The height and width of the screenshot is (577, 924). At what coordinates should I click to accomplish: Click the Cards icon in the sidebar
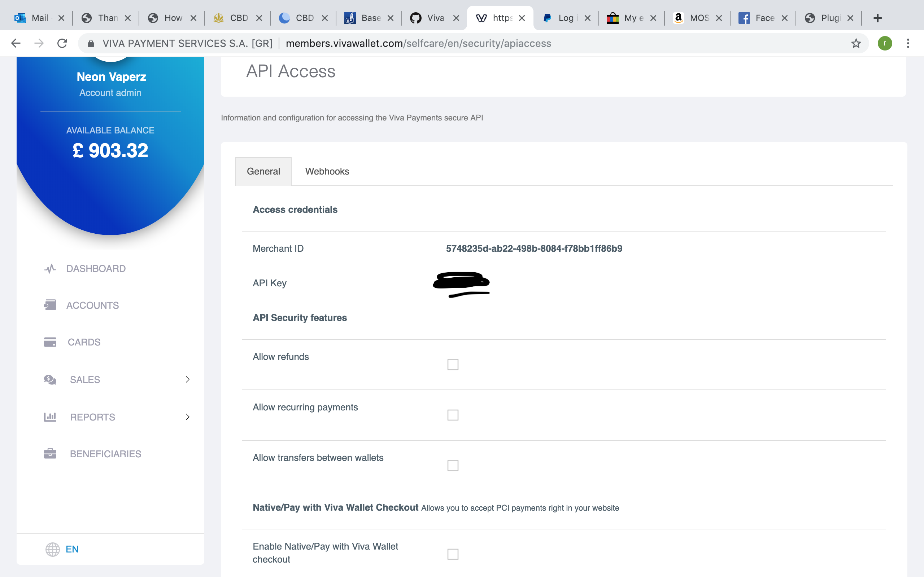(50, 342)
